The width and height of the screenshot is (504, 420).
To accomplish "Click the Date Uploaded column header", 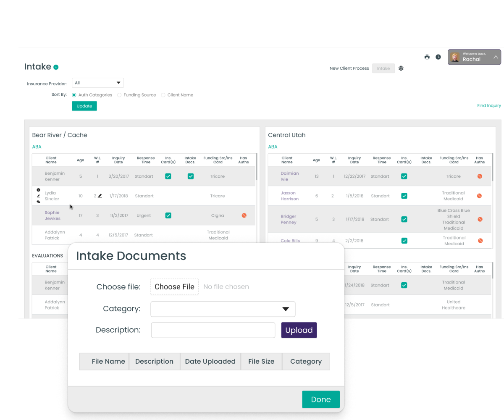I will tap(210, 361).
